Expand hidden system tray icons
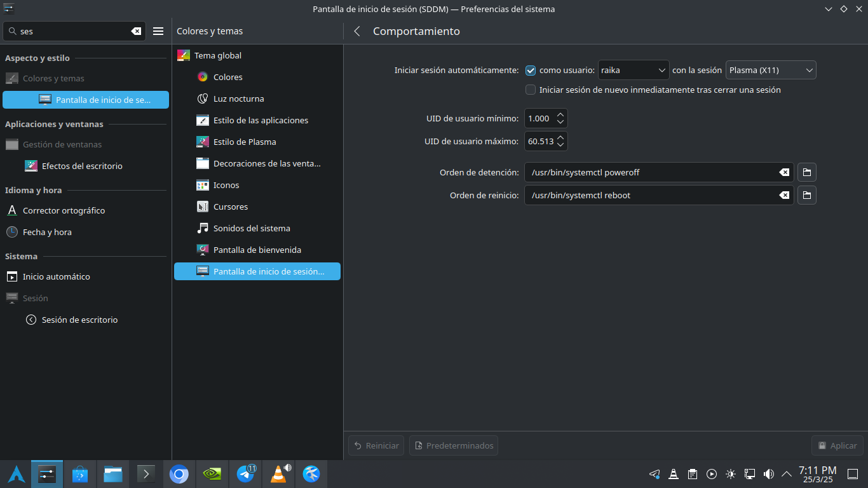 point(787,474)
